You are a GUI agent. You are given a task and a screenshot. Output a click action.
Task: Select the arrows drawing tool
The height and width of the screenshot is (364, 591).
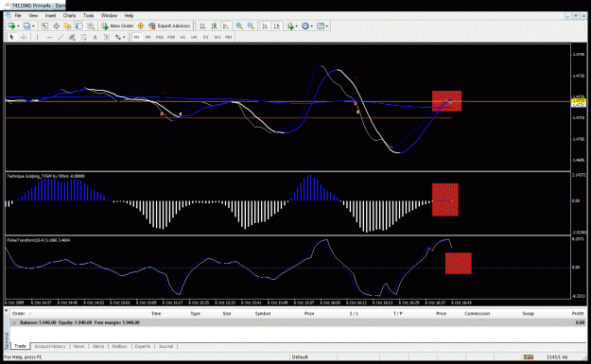tap(118, 37)
